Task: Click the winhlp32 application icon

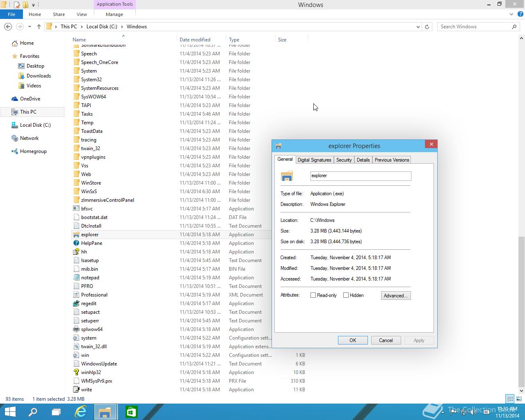Action: pyautogui.click(x=76, y=372)
